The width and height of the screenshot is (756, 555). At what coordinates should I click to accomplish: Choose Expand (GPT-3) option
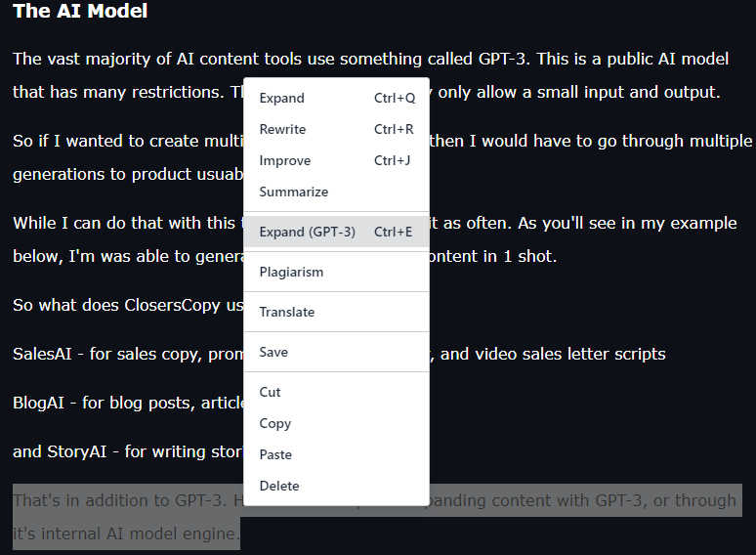tap(336, 232)
